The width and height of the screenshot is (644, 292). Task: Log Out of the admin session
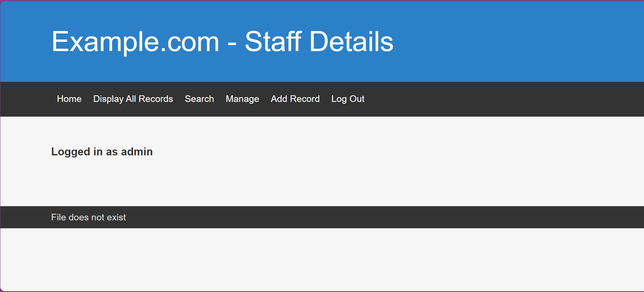pos(348,99)
